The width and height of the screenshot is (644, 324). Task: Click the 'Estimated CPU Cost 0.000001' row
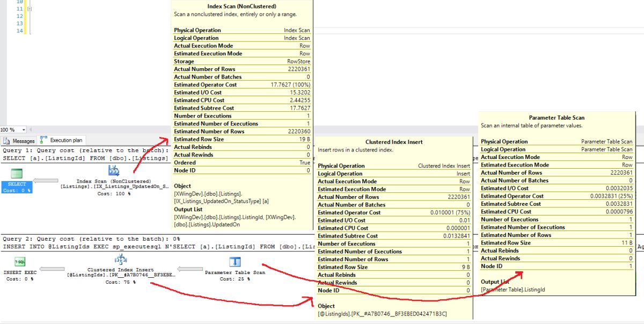click(x=394, y=228)
